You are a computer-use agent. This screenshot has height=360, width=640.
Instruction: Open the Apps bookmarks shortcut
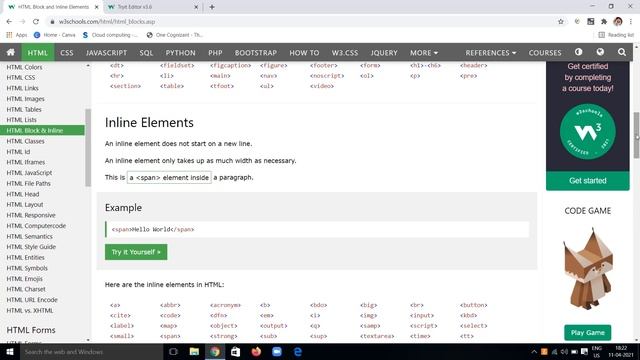[17, 35]
